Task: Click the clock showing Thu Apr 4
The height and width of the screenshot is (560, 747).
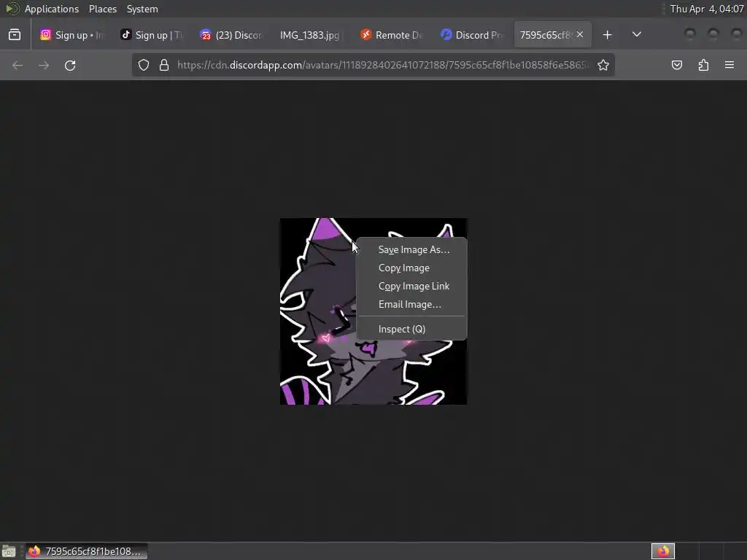Action: [706, 9]
